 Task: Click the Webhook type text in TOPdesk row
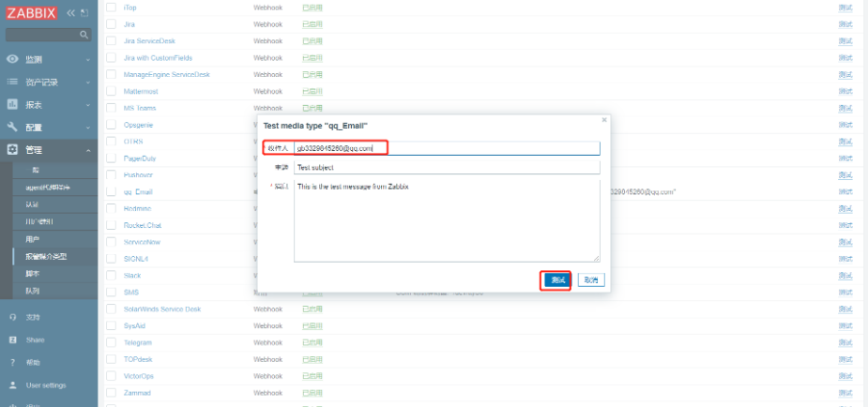(x=268, y=359)
